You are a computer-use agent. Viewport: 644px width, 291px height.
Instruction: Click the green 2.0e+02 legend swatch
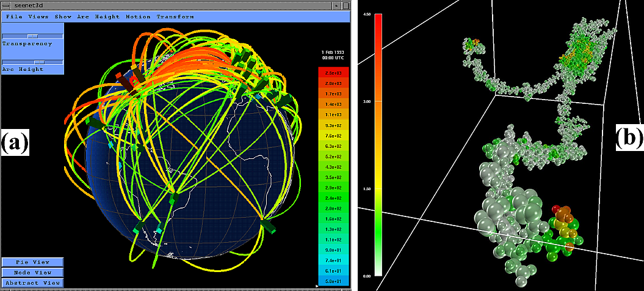click(x=333, y=208)
